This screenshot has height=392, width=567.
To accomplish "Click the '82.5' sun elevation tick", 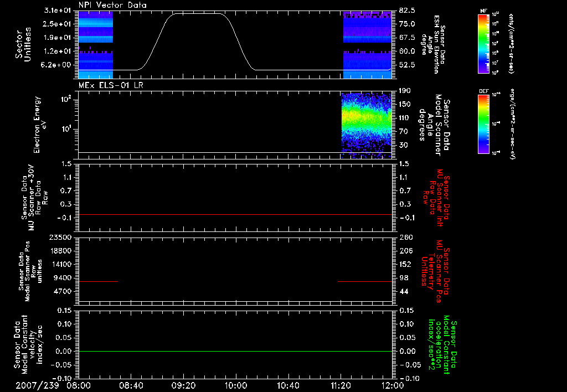I will click(407, 10).
